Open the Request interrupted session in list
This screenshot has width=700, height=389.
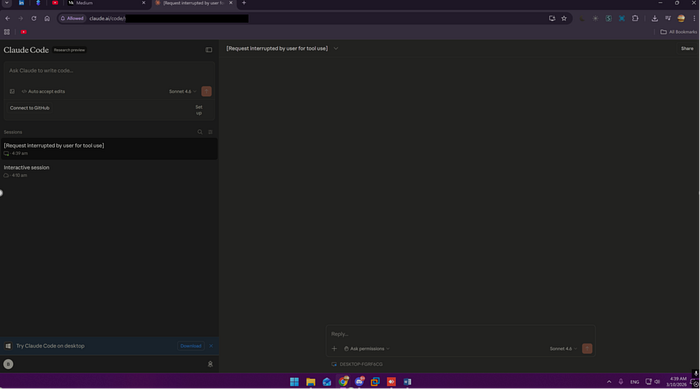[x=109, y=149]
